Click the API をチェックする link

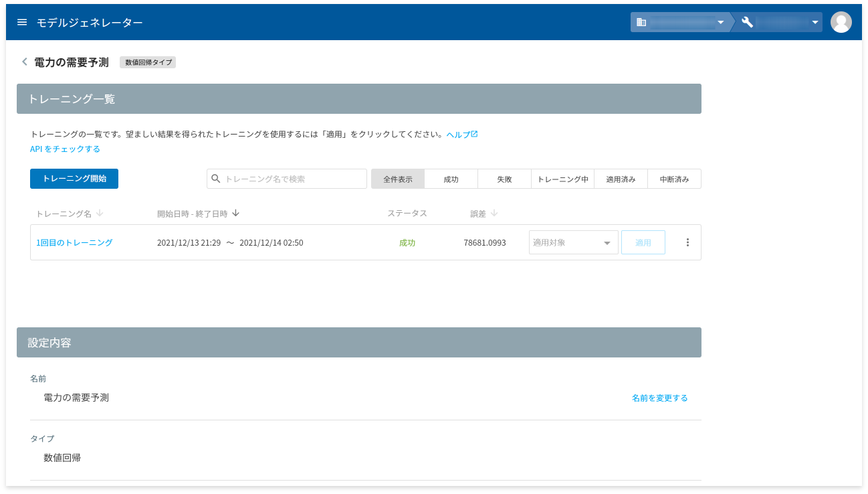click(x=65, y=149)
